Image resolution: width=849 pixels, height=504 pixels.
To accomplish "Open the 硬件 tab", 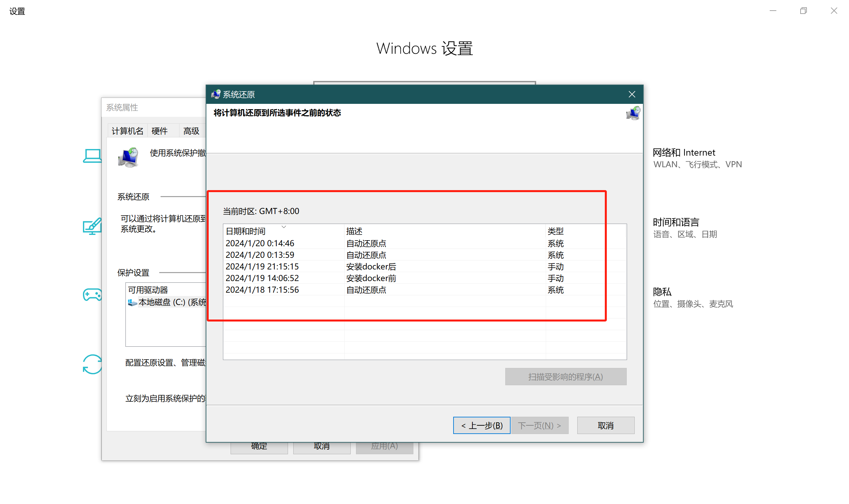I will pos(160,131).
